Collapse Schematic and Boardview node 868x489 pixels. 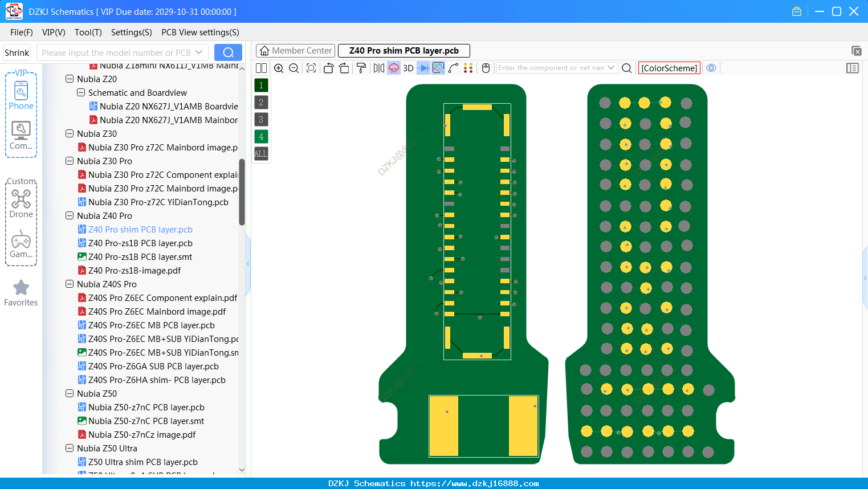[81, 93]
